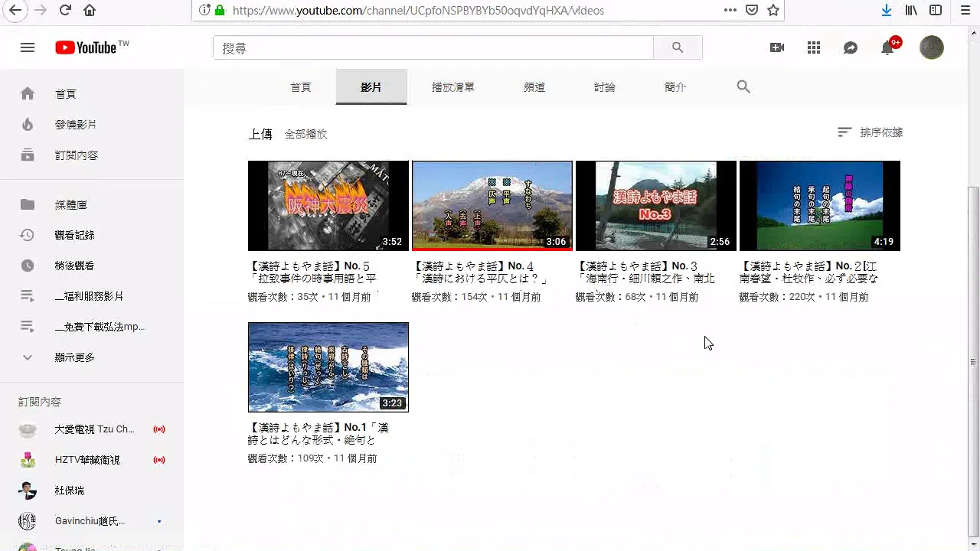
Task: Open the notifications bell
Action: pos(888,47)
